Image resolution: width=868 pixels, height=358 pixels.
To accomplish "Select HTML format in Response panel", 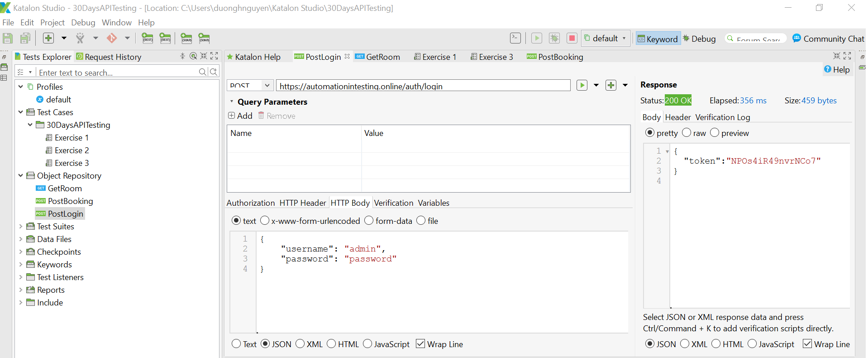I will pos(716,344).
